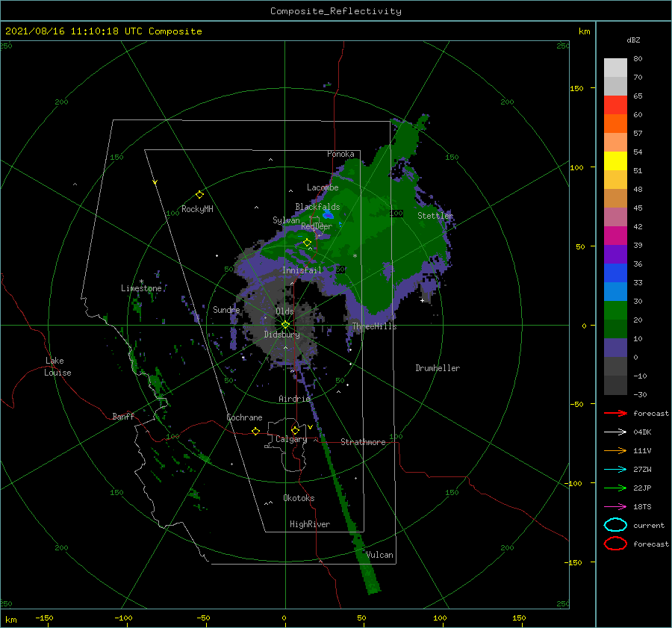672x628 pixels.
Task: Select the 20 dBZ green color swatch
Action: click(x=615, y=310)
